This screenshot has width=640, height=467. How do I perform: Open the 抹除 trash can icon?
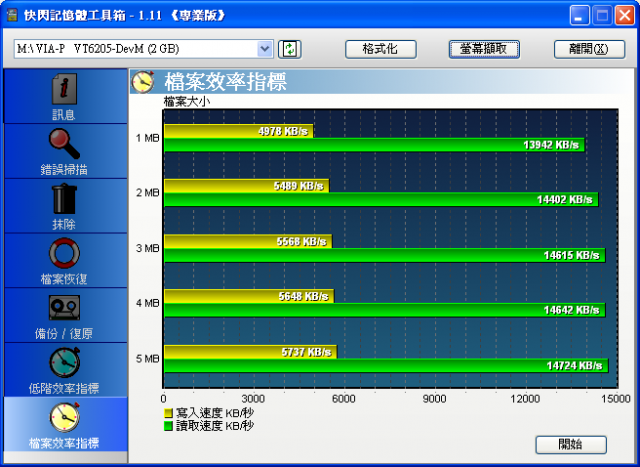[x=64, y=198]
